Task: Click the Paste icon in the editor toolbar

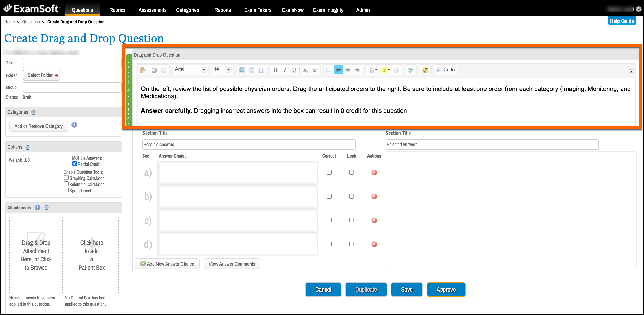Action: tap(143, 70)
